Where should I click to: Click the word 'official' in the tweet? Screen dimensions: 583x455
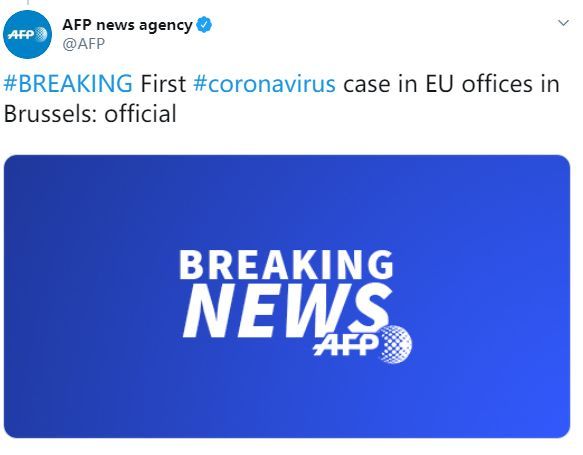(x=140, y=113)
